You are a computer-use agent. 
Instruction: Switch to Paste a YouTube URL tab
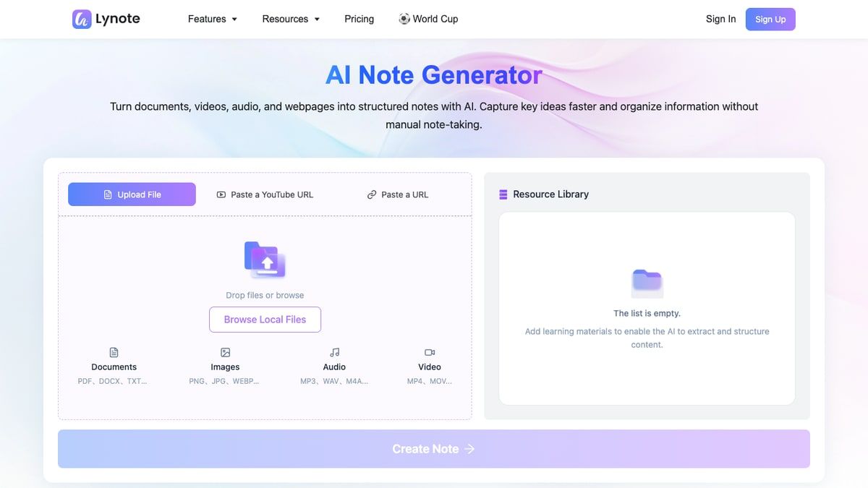[265, 194]
